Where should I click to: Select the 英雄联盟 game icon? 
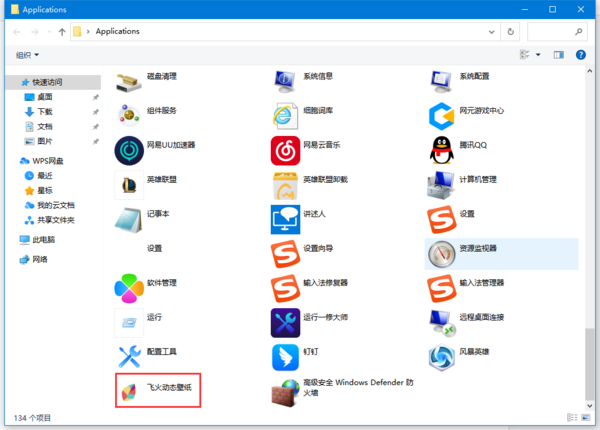tap(129, 185)
